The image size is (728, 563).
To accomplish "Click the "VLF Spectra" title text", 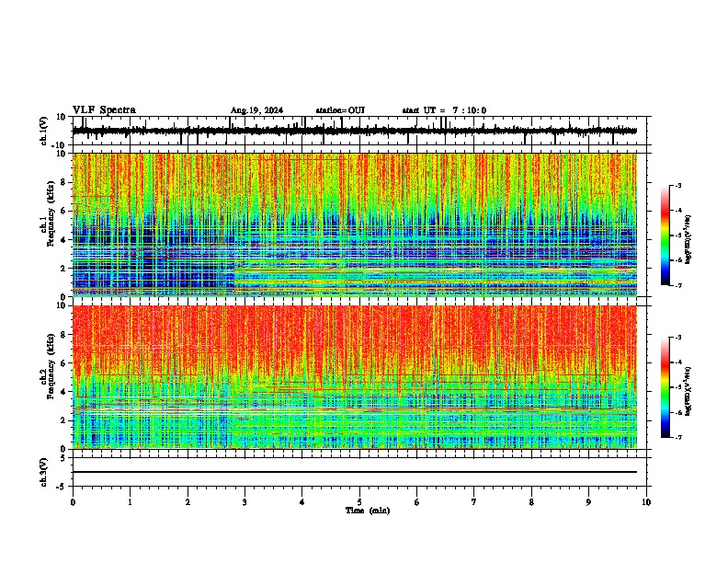I will [104, 110].
